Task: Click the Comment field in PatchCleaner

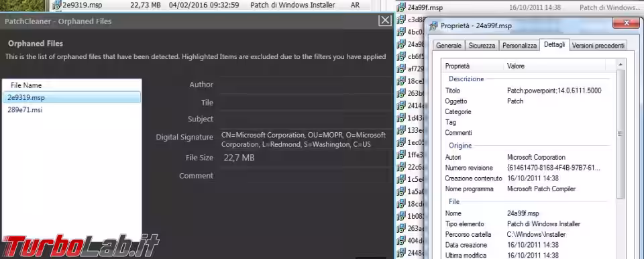Action: (x=305, y=176)
